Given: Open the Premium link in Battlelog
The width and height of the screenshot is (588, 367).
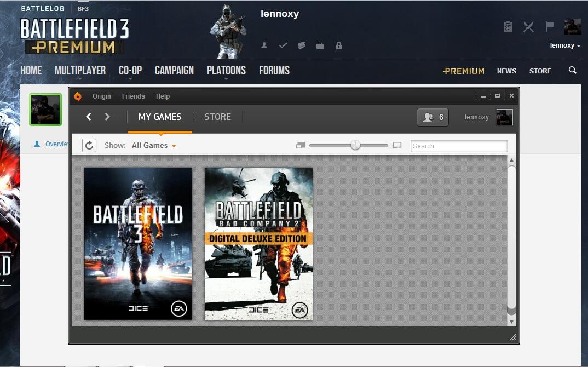Looking at the screenshot, I should (464, 71).
